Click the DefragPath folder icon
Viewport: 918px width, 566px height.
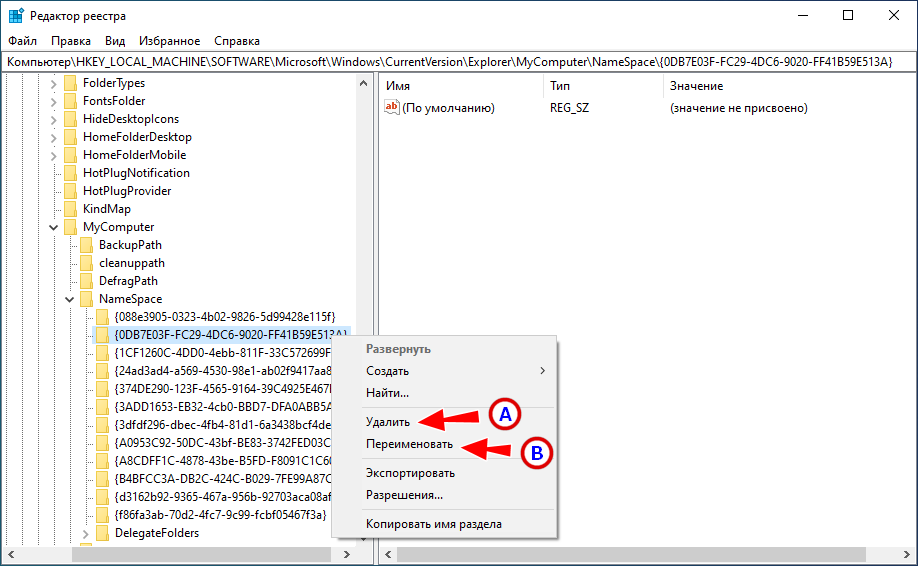(x=86, y=281)
